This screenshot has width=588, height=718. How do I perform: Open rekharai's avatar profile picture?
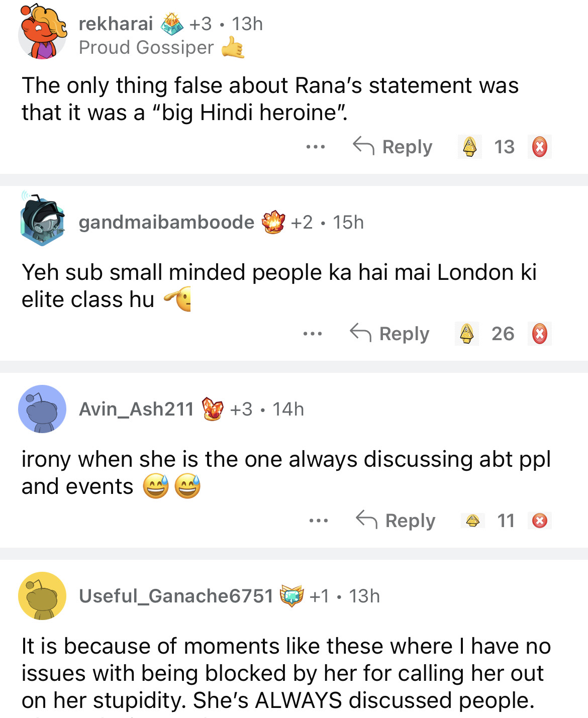(x=42, y=32)
